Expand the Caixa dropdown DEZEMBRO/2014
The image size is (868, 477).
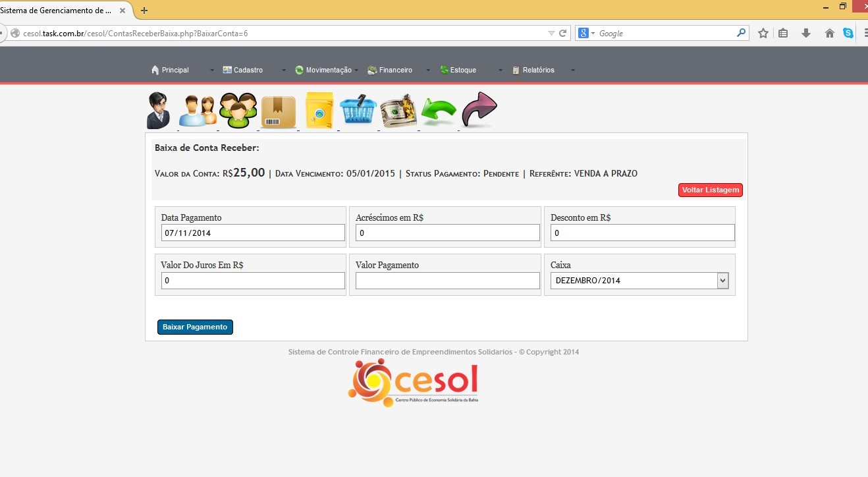point(639,281)
